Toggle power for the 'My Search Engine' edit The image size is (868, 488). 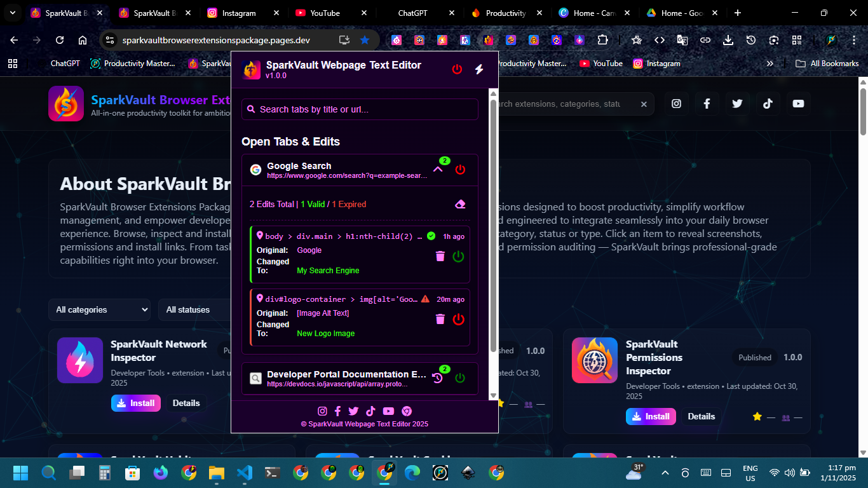(x=458, y=256)
